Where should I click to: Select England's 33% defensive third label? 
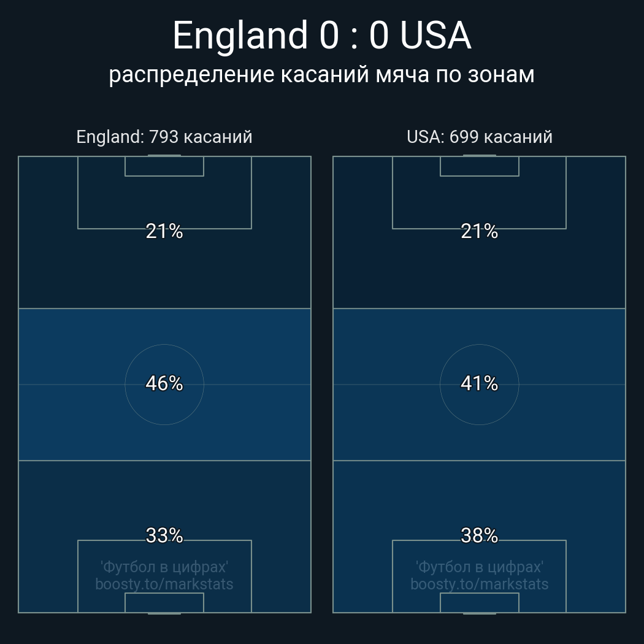(164, 535)
